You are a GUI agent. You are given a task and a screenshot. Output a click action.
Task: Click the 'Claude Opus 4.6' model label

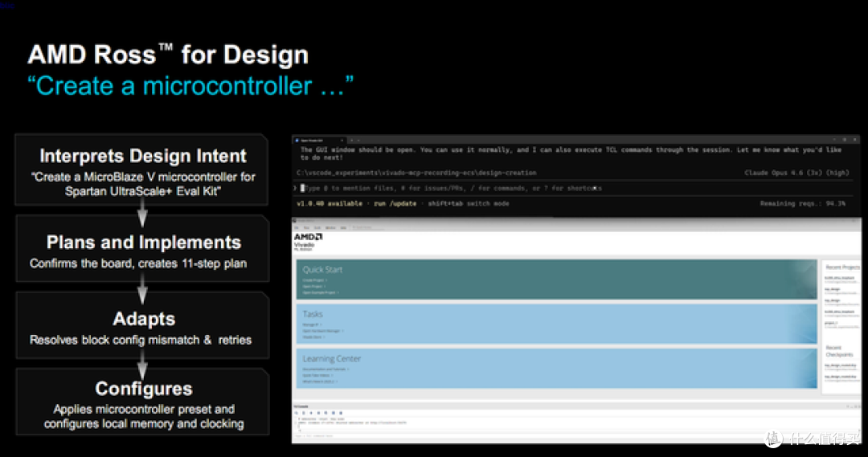coord(775,173)
